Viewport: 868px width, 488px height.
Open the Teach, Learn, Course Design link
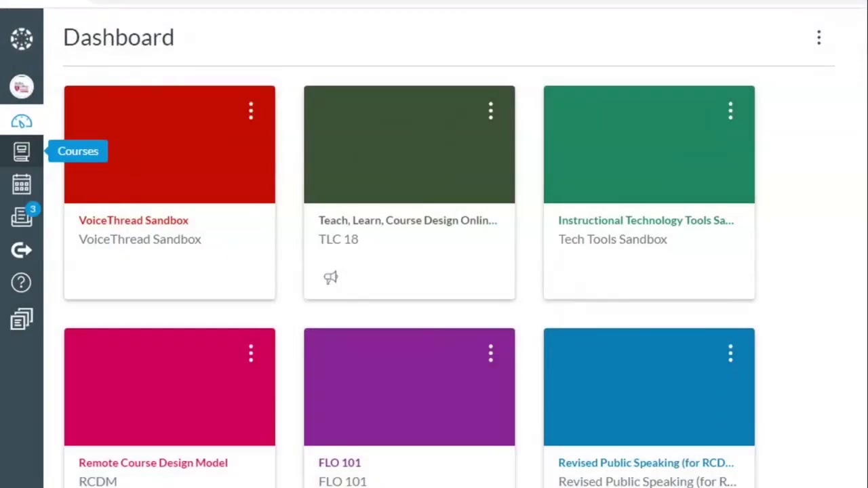point(408,220)
